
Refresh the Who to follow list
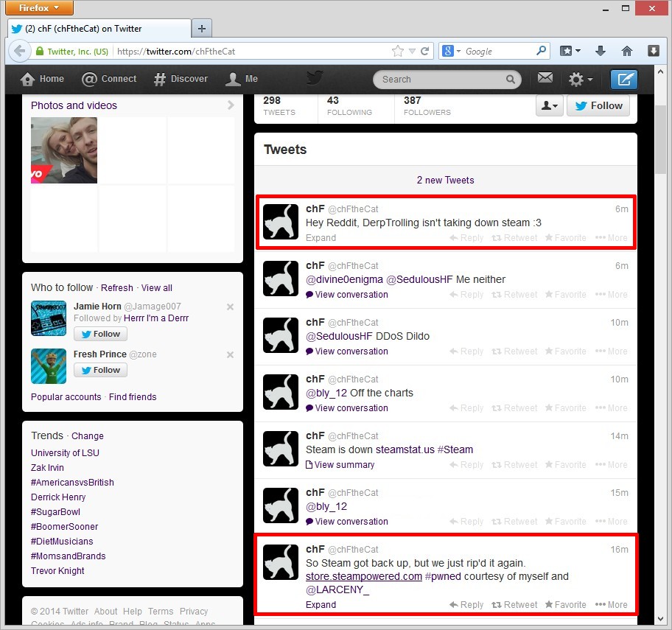coord(117,287)
